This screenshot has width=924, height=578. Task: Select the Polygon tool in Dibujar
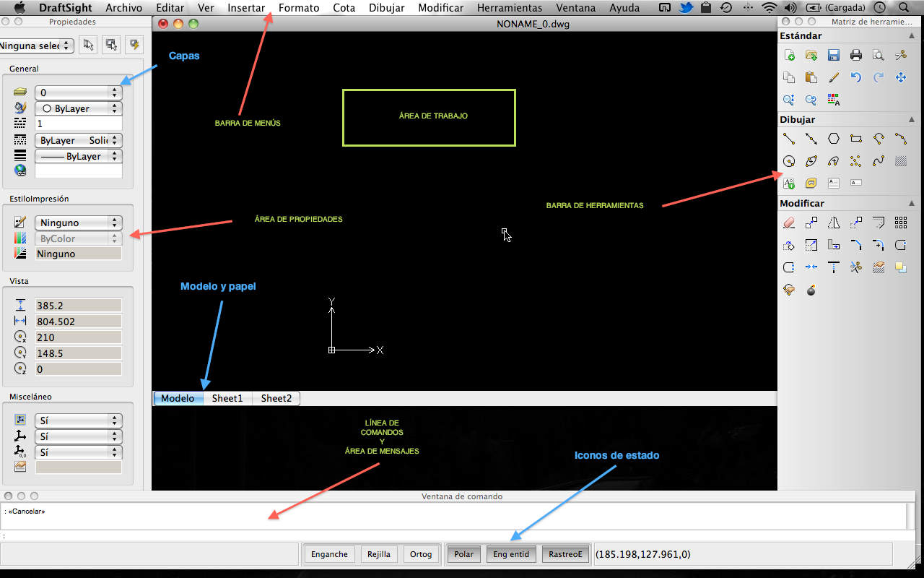pos(834,139)
